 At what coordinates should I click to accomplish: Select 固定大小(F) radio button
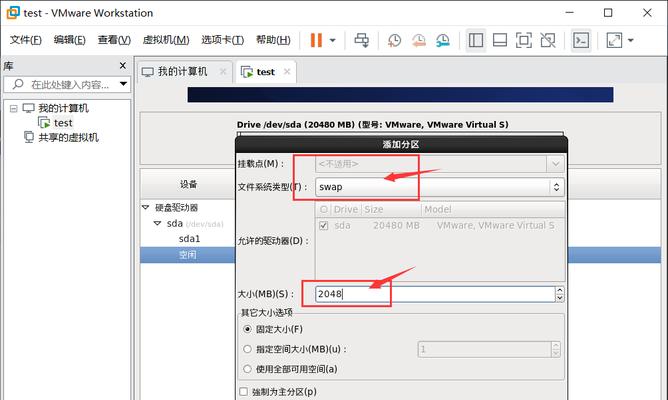pos(247,329)
